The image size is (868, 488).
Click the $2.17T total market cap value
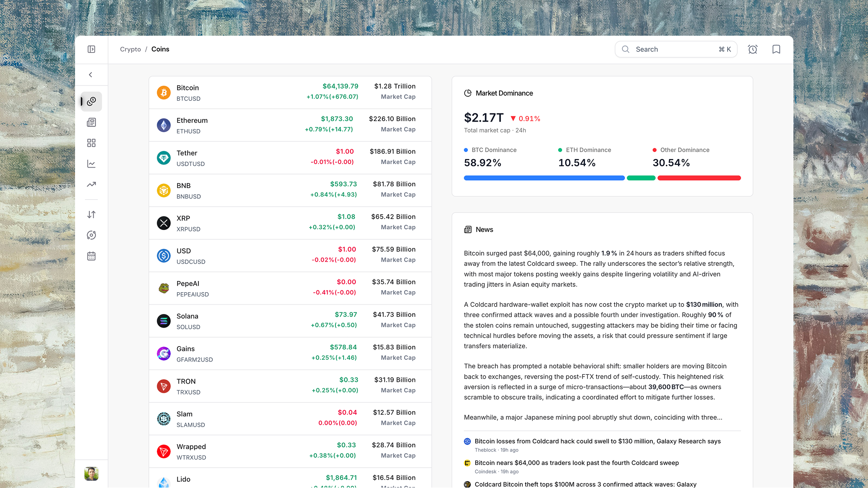(484, 118)
